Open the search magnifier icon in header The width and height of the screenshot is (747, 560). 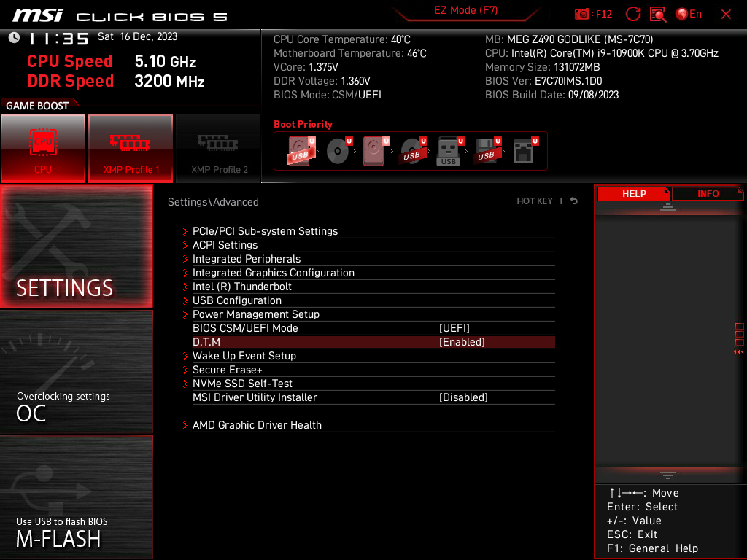tap(658, 15)
